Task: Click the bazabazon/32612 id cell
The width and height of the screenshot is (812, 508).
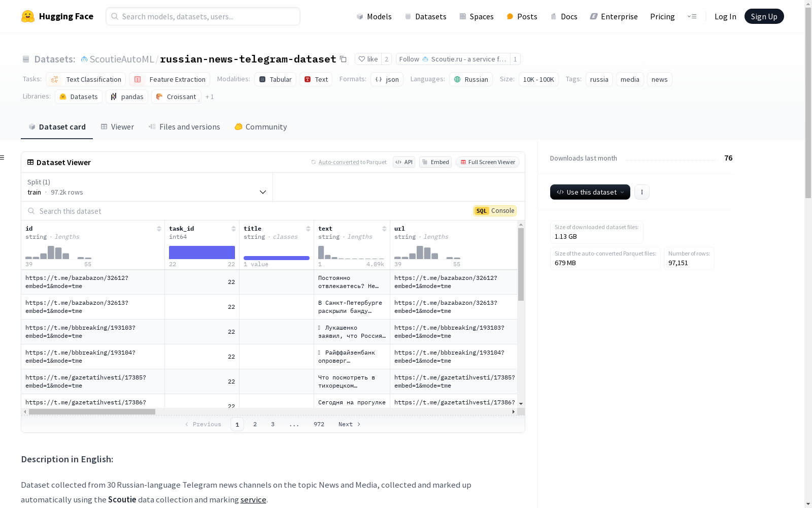Action: click(x=93, y=282)
